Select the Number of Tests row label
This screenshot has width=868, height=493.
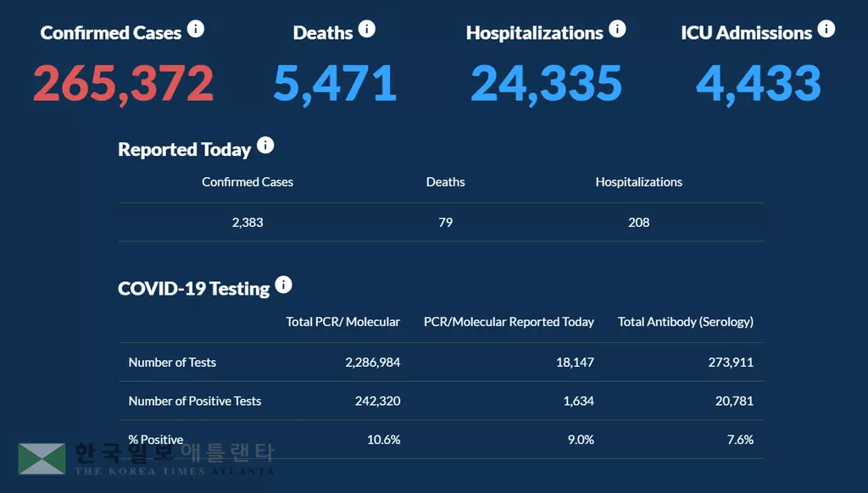pos(172,363)
